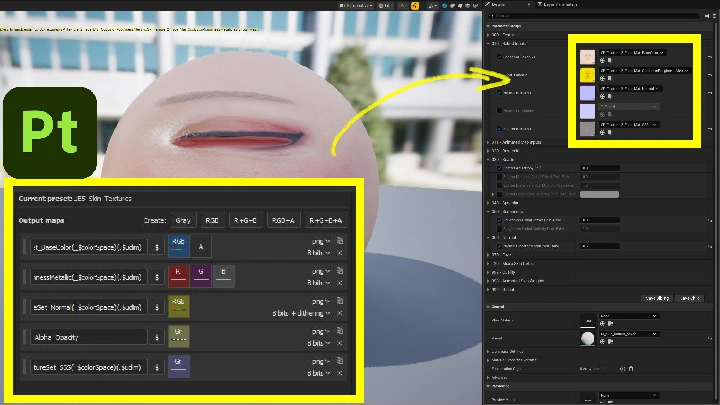Open bit depth dropdown for Normal map

click(302, 313)
